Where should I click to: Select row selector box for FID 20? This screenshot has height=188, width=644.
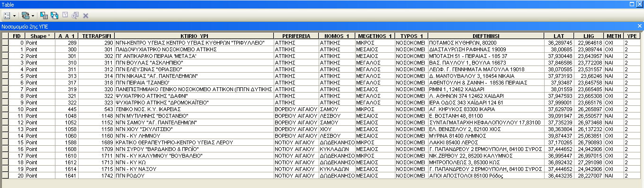(x=5, y=176)
